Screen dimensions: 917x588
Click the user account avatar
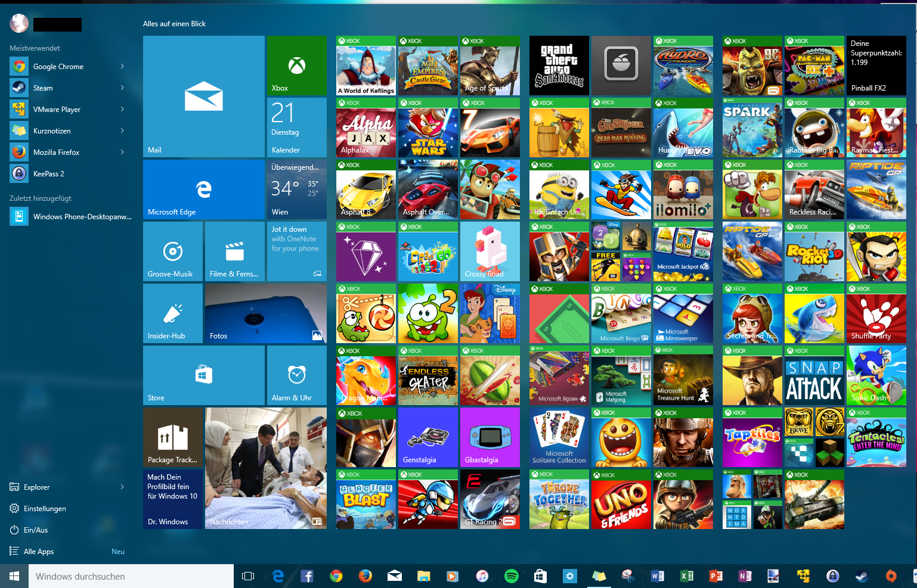click(x=19, y=23)
